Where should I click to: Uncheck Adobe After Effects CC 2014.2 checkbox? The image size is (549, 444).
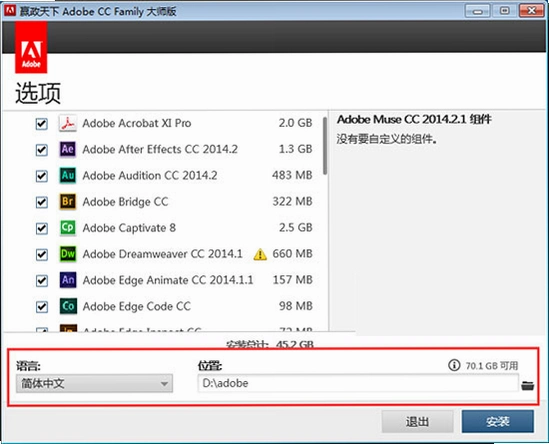click(42, 150)
